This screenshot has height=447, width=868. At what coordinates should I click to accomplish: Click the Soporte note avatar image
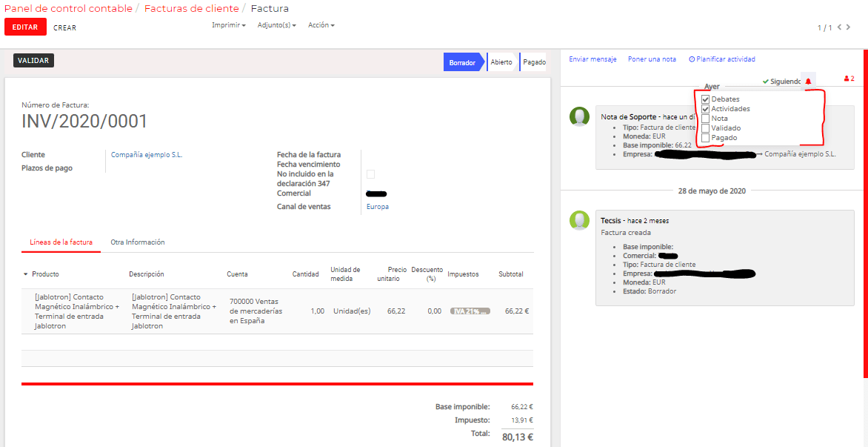(580, 116)
